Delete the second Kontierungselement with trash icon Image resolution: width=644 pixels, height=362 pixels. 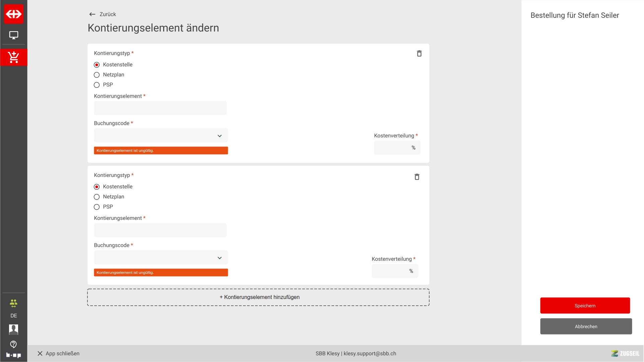pos(417,177)
